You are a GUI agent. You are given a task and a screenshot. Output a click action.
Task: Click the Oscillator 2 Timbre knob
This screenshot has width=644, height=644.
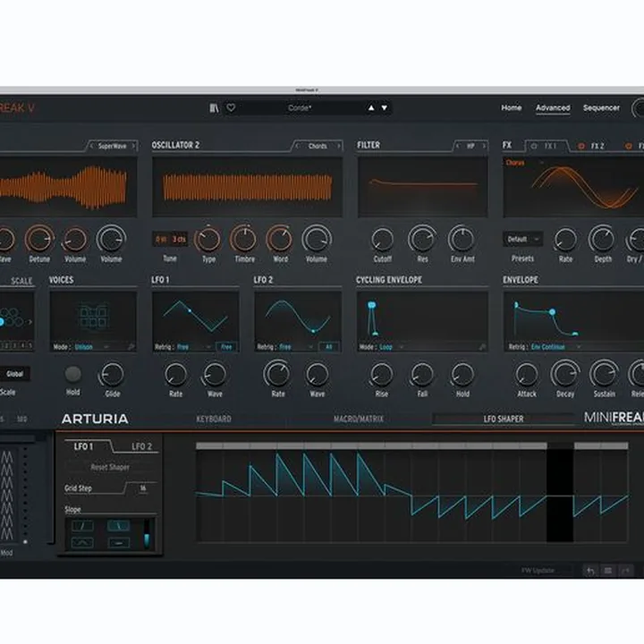coord(243,239)
